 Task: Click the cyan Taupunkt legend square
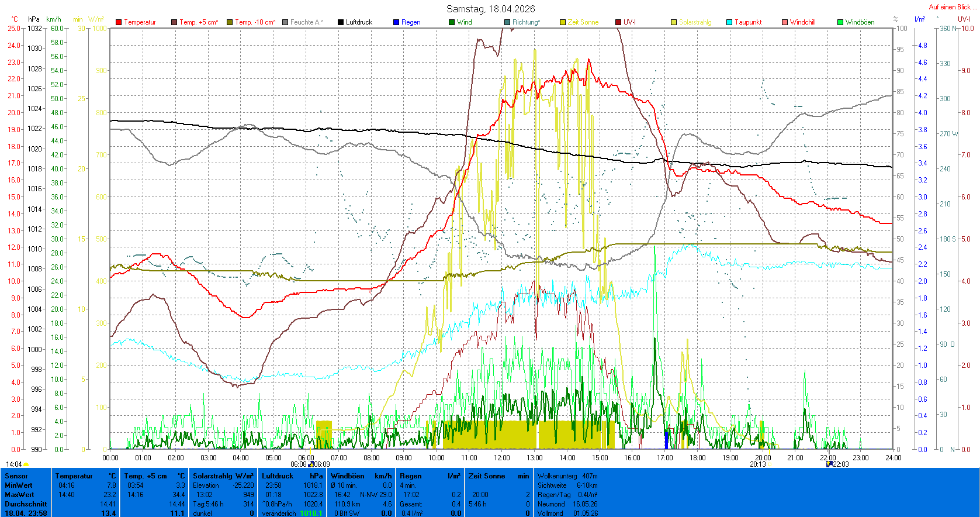[729, 22]
